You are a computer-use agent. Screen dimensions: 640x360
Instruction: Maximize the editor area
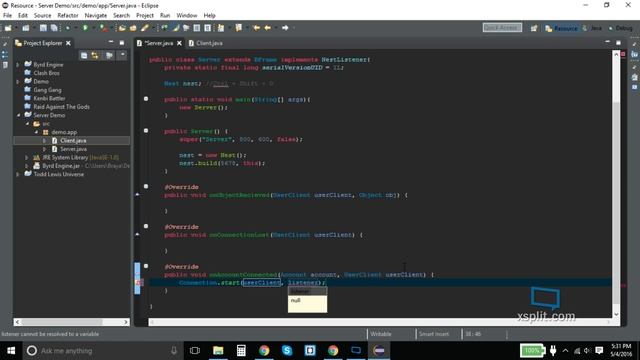tap(618, 42)
